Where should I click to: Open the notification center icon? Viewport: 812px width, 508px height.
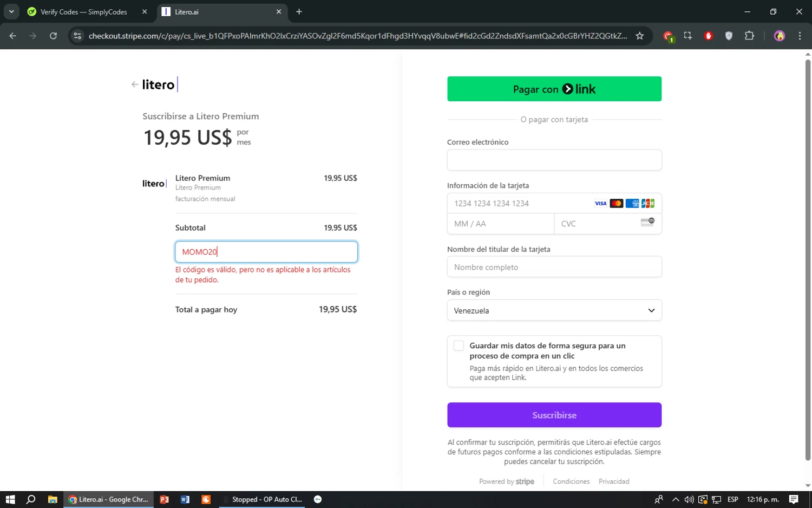(794, 499)
